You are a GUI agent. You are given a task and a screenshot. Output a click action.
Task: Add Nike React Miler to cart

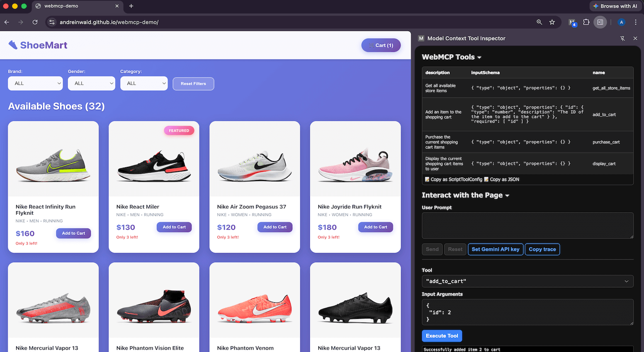click(174, 227)
